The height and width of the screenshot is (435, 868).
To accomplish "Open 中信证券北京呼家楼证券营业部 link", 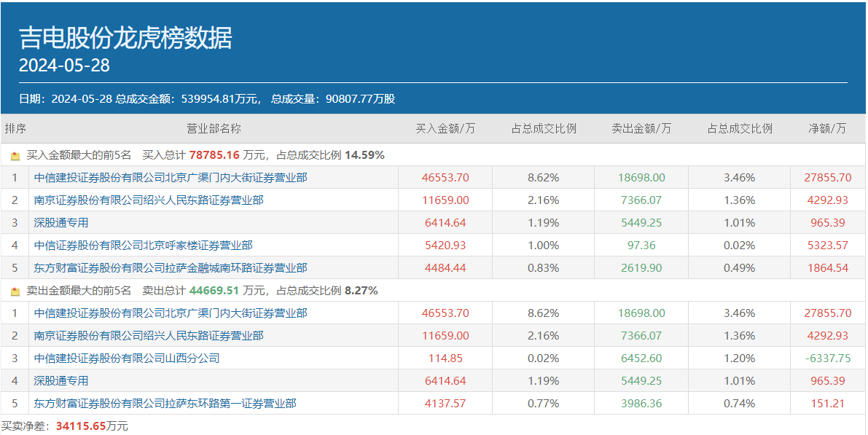I will pos(143,246).
